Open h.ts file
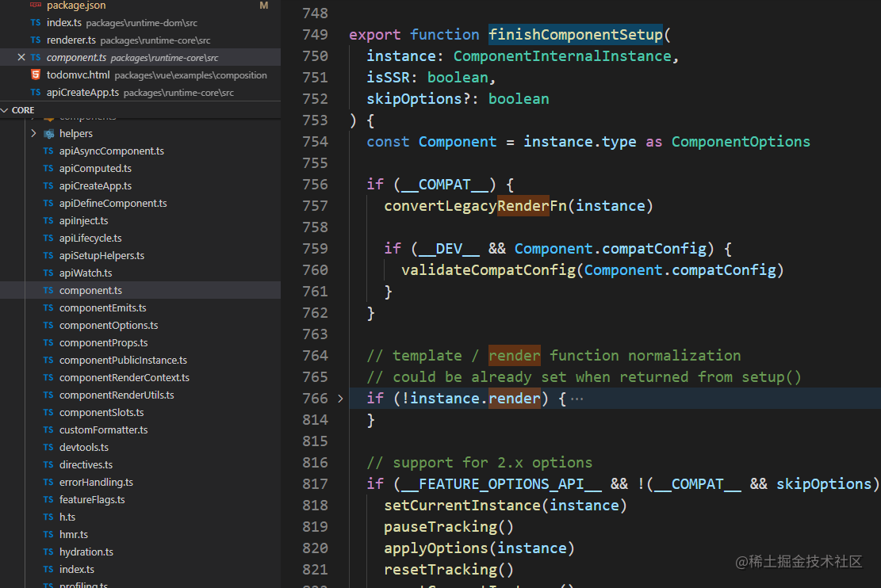Screen dimensions: 881x588 (x=67, y=516)
